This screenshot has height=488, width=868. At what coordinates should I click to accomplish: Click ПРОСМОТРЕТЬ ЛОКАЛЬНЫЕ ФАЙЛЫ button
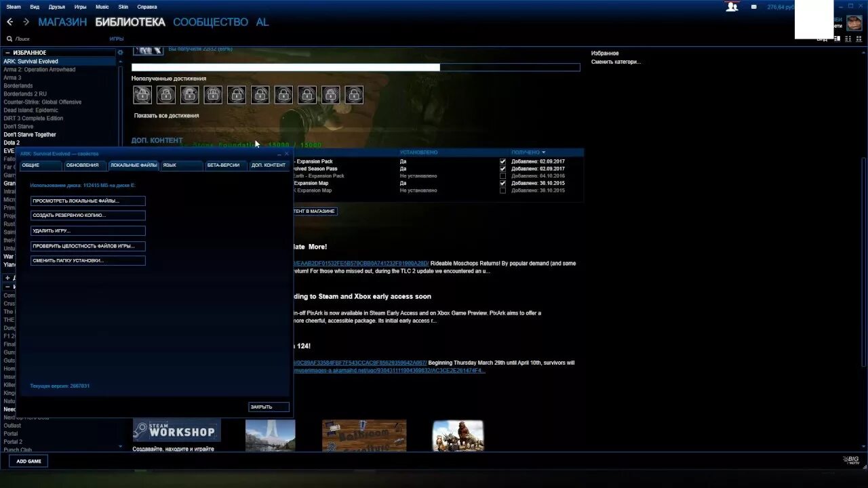click(x=87, y=201)
